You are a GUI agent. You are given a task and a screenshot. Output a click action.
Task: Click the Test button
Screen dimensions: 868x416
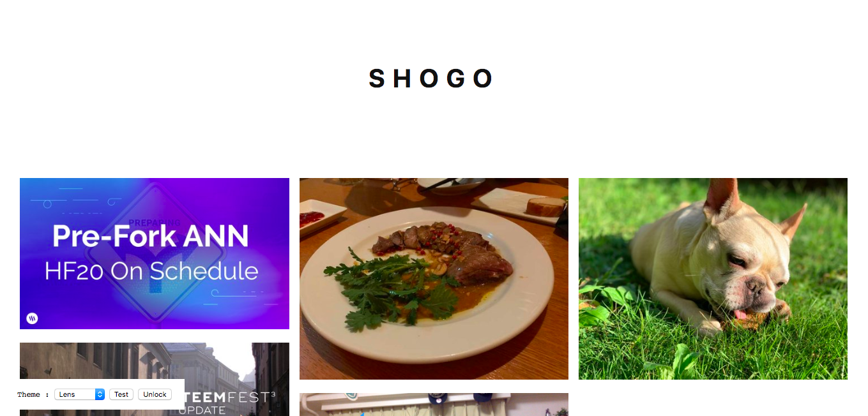pos(121,394)
